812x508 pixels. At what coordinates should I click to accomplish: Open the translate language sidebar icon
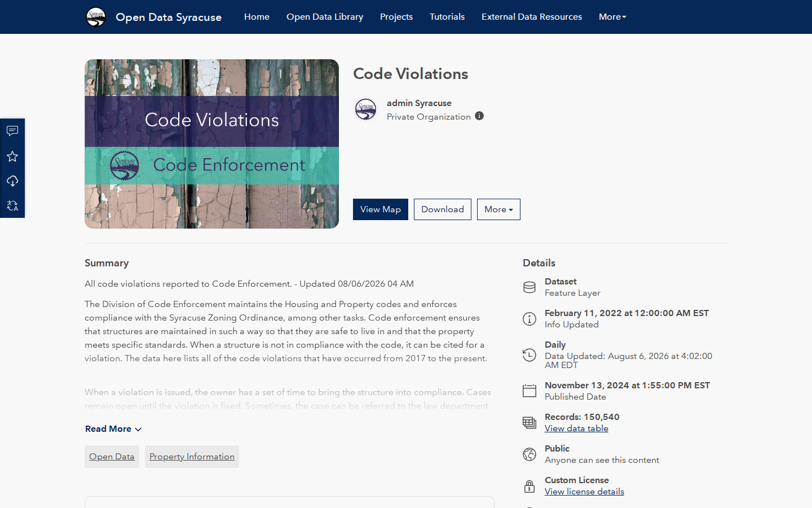(12, 205)
